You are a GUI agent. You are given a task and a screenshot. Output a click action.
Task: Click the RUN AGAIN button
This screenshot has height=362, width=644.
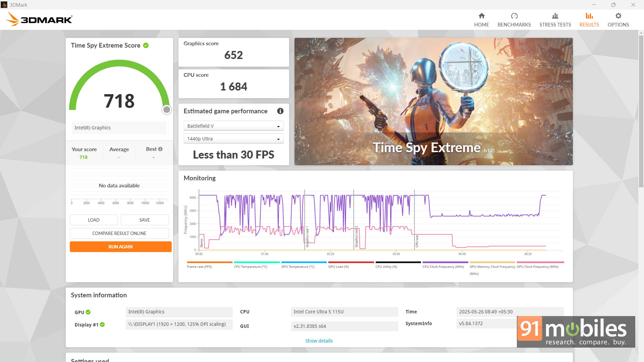[x=120, y=246]
